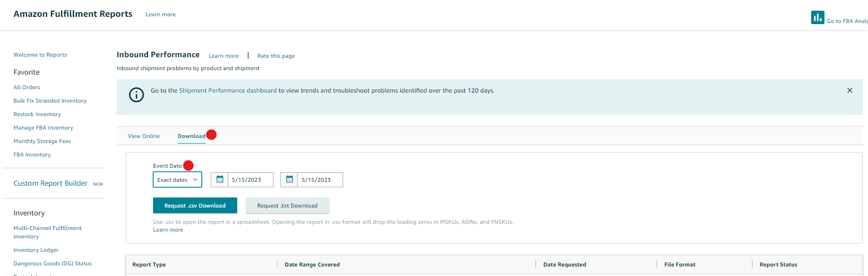The height and width of the screenshot is (276, 868).
Task: Click the Inventory section heading
Action: click(29, 213)
